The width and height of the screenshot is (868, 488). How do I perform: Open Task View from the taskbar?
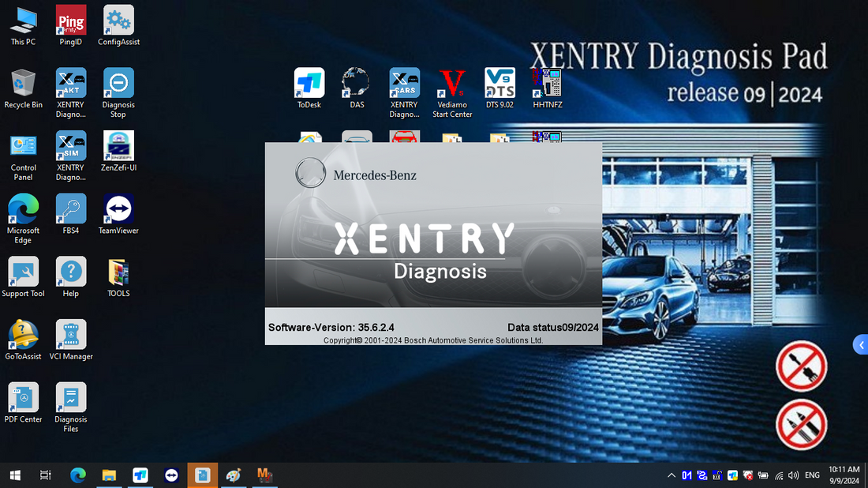tap(45, 475)
